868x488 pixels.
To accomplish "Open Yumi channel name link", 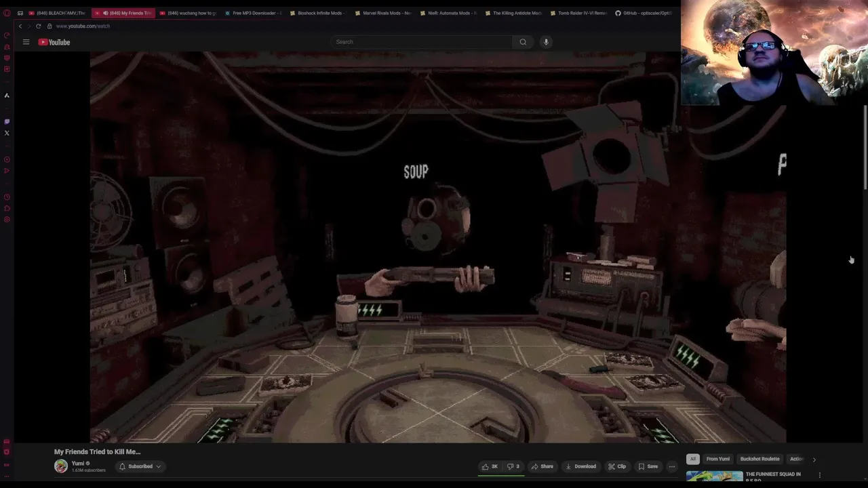I will pyautogui.click(x=78, y=464).
